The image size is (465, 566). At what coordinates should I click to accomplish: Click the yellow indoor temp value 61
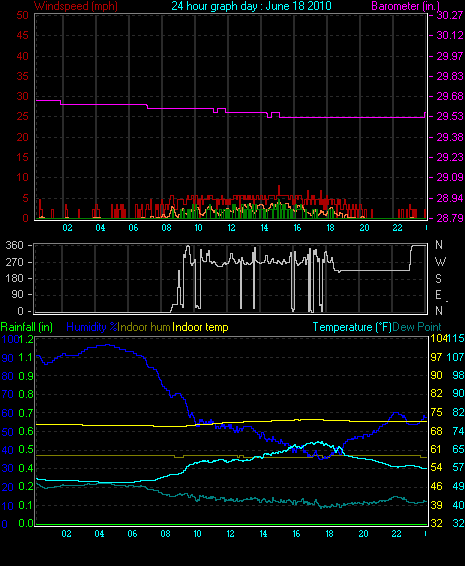coord(436,449)
